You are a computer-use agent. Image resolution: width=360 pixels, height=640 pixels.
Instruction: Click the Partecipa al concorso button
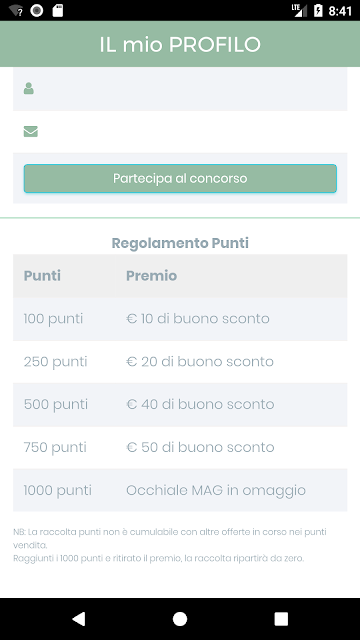click(180, 178)
